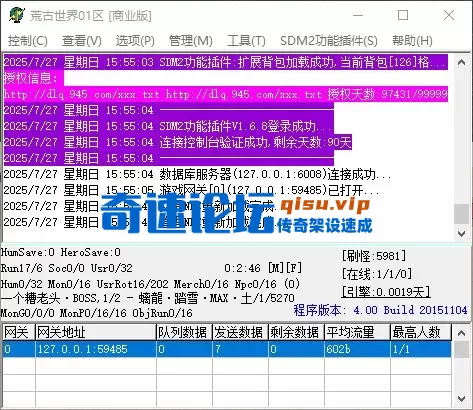Screen dimensions: 473x410
Task: Click the 队列数据 column header
Action: tap(185, 332)
